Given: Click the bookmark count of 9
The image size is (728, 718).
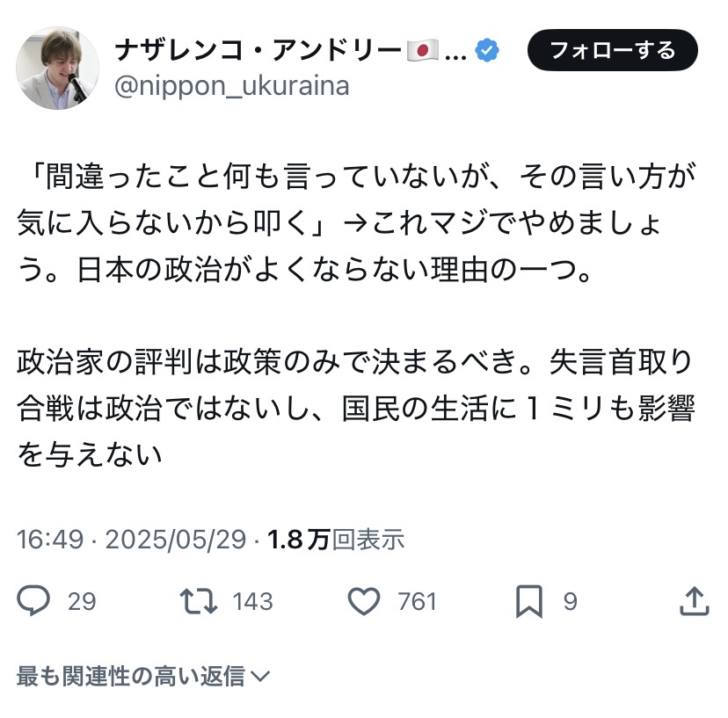Looking at the screenshot, I should tap(570, 601).
